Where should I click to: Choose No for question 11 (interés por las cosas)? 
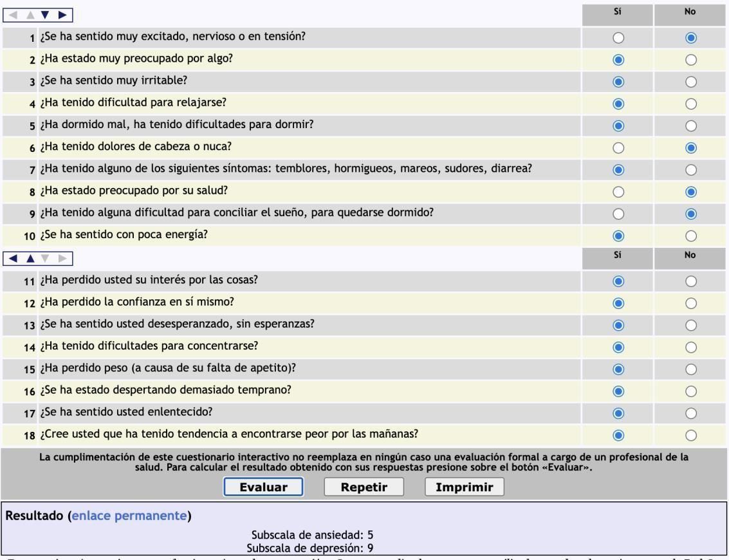pos(691,281)
